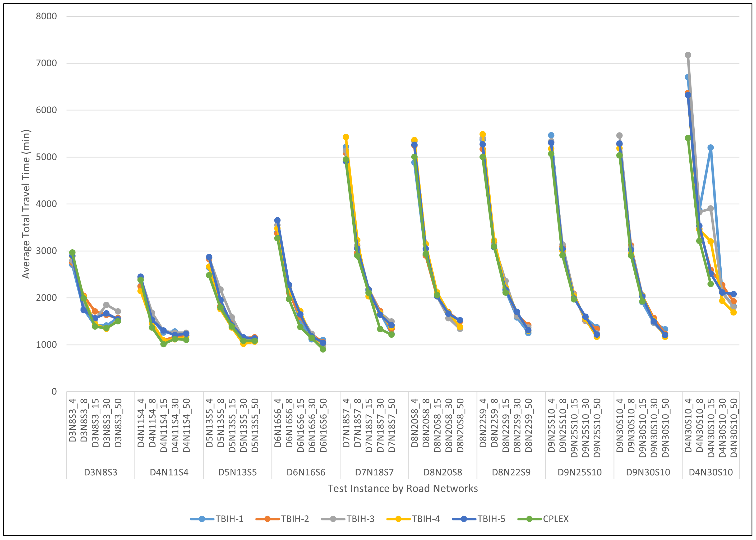Click the D6N16S6_4 x-axis tick label

(278, 423)
